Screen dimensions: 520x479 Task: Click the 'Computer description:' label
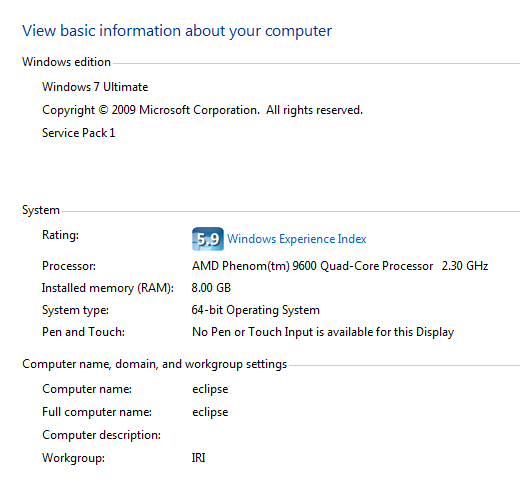coord(101,435)
